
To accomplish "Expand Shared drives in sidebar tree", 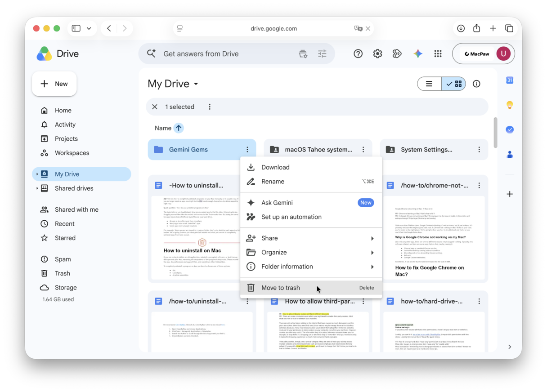I will [37, 188].
